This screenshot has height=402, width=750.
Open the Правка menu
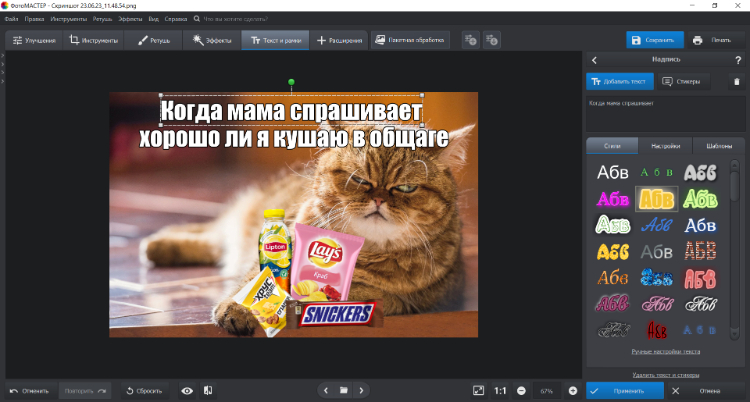[x=34, y=19]
